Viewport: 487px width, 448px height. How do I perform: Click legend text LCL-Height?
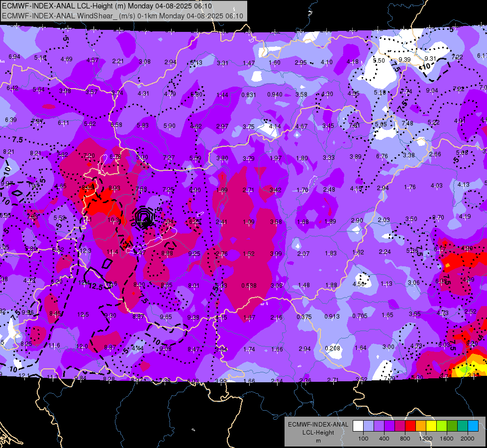[x=318, y=433]
